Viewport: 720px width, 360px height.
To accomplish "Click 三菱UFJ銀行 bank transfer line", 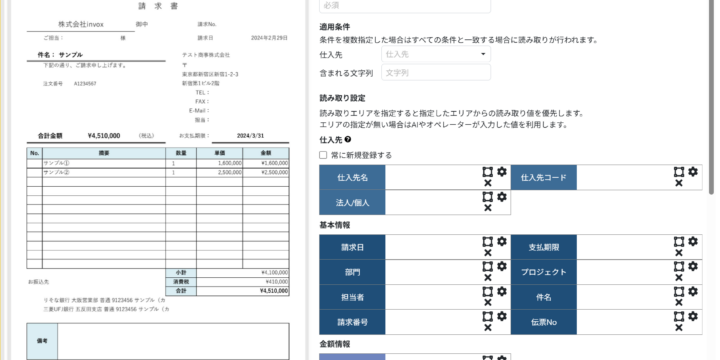I will click(x=106, y=309).
